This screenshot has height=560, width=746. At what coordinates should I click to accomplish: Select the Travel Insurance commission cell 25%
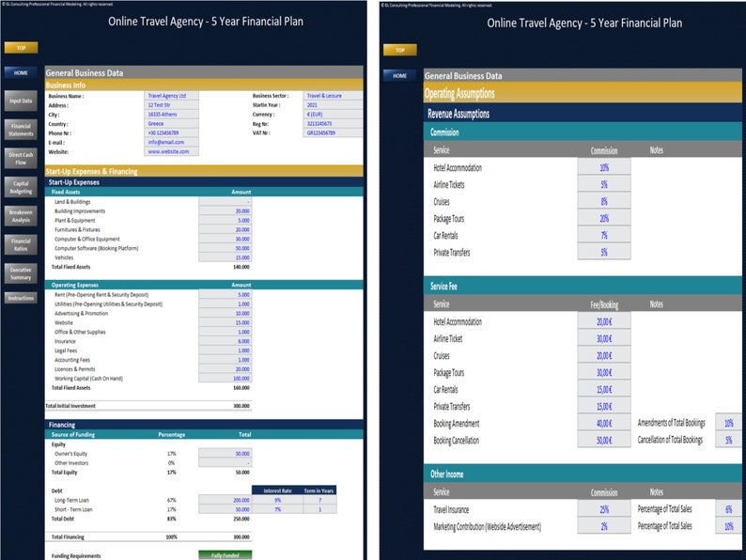(603, 509)
